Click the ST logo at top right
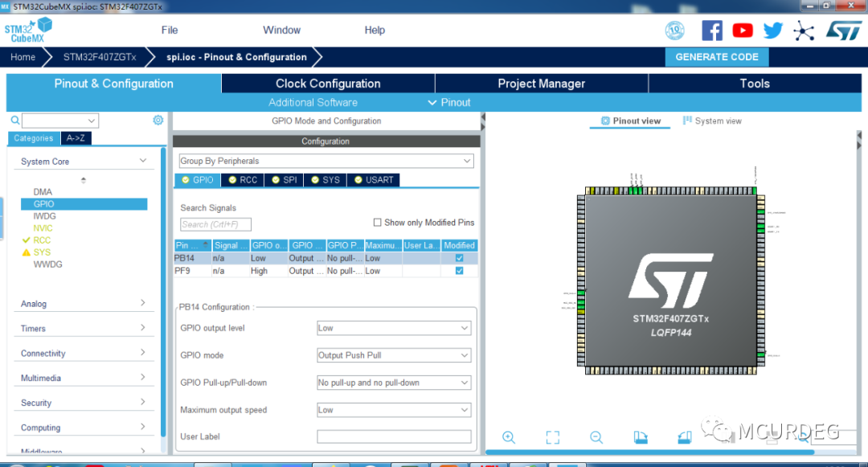Screen dimensions: 868x467 (x=841, y=30)
